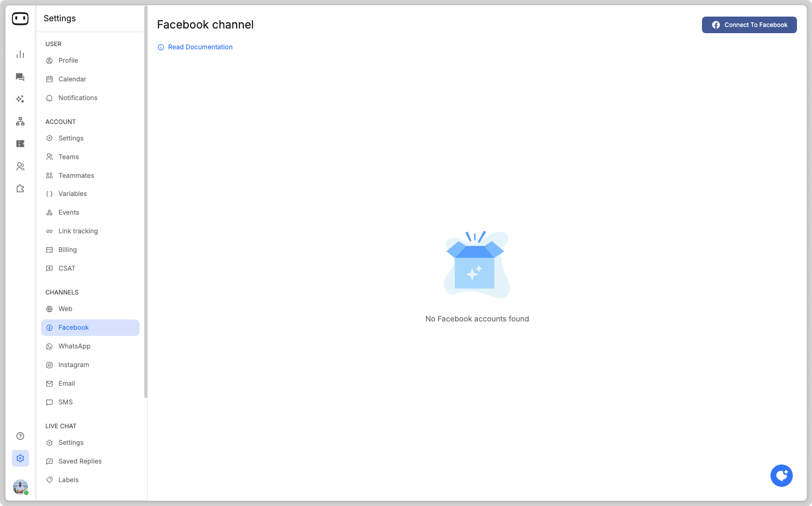Select WhatsApp under Channels
The height and width of the screenshot is (506, 812).
click(74, 346)
